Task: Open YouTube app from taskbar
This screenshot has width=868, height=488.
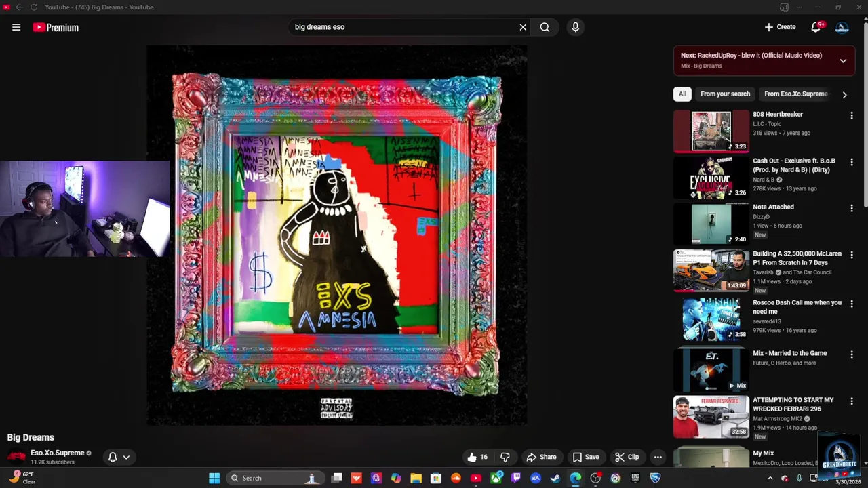Action: pyautogui.click(x=475, y=479)
